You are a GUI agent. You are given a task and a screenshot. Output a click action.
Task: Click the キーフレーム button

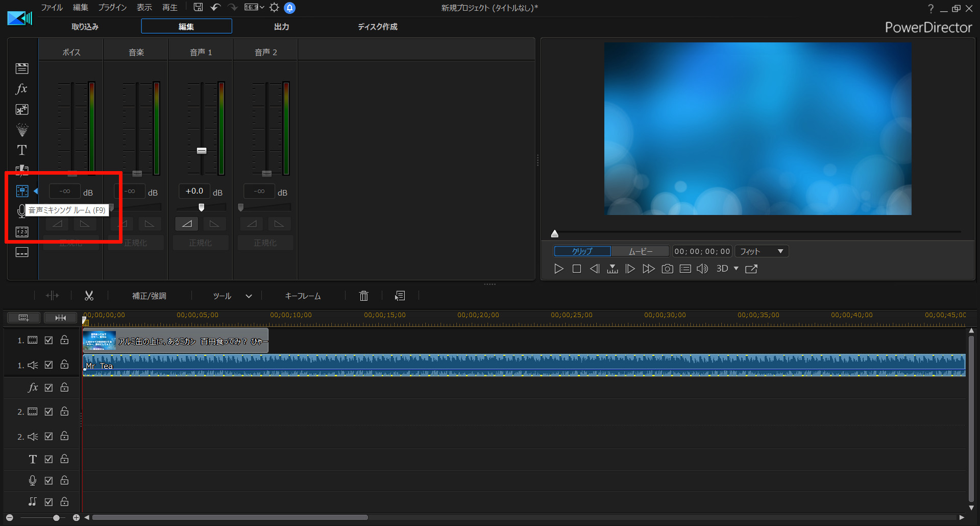[303, 296]
